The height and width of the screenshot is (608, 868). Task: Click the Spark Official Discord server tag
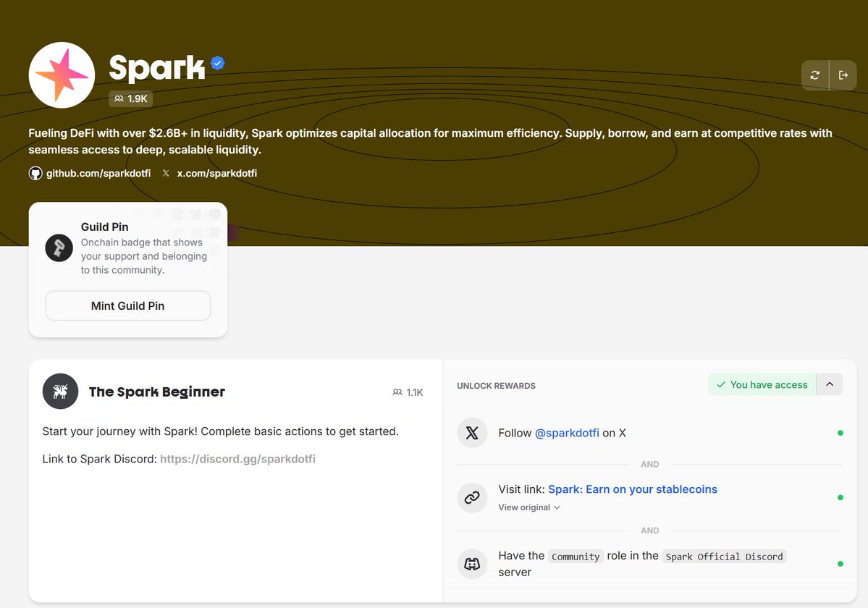(x=724, y=557)
